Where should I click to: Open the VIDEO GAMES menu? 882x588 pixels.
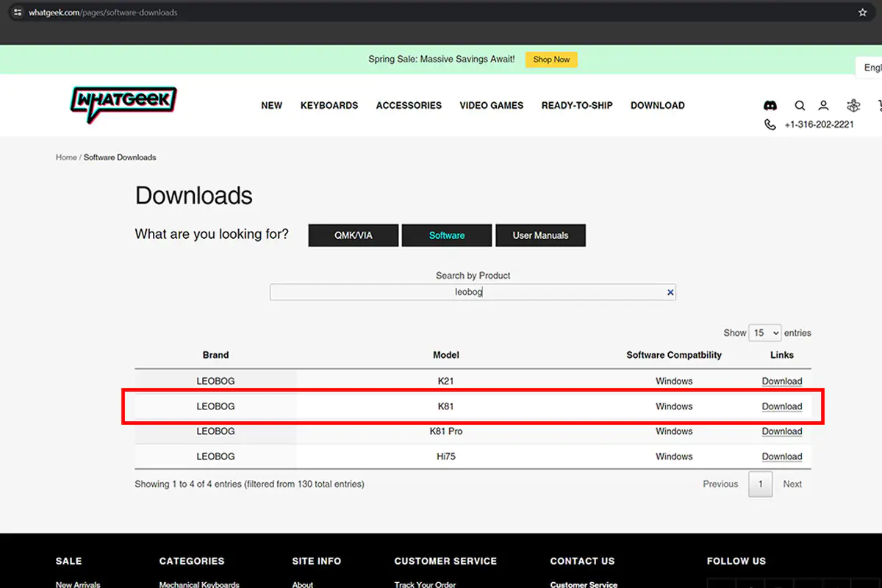492,106
